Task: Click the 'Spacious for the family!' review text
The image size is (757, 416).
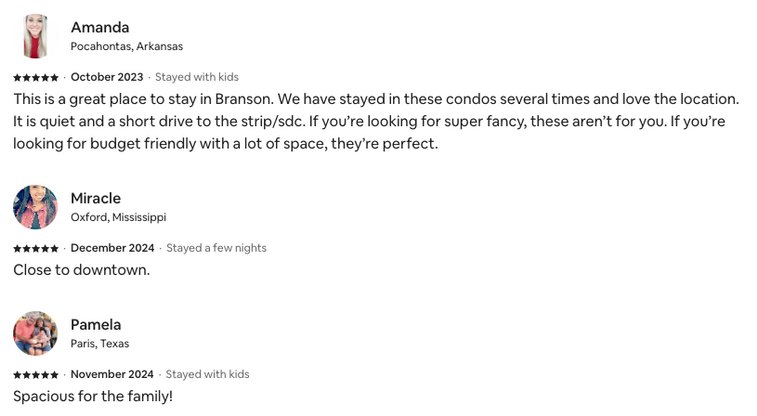Action: [93, 396]
